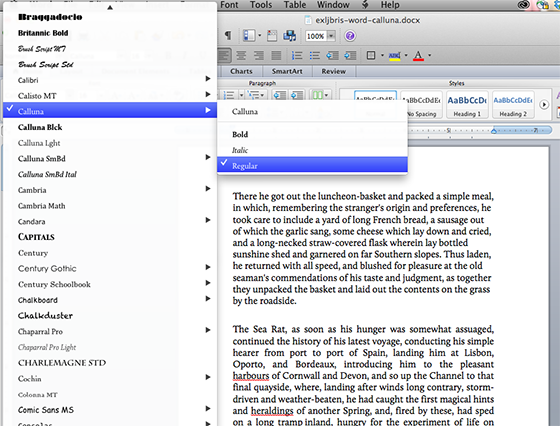The width and height of the screenshot is (560, 426).
Task: Apply numbered list in formatting bar
Action: pyautogui.click(x=297, y=55)
